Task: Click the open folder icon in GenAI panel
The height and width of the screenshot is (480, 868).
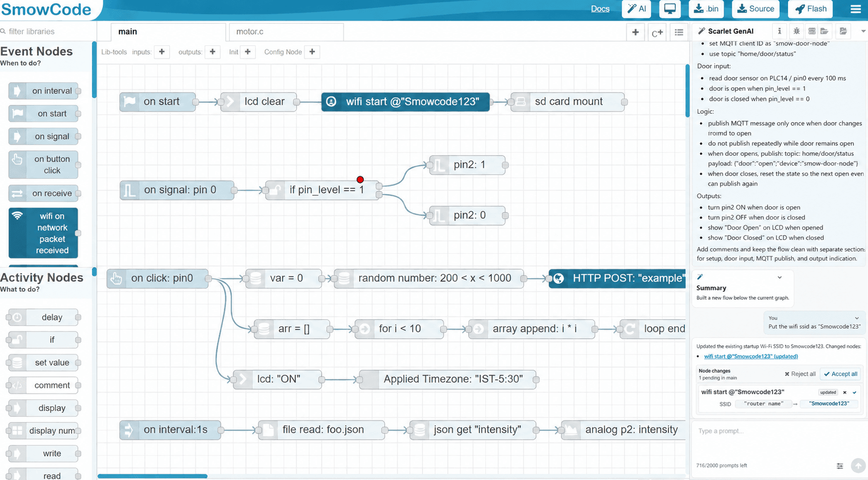Action: (824, 31)
